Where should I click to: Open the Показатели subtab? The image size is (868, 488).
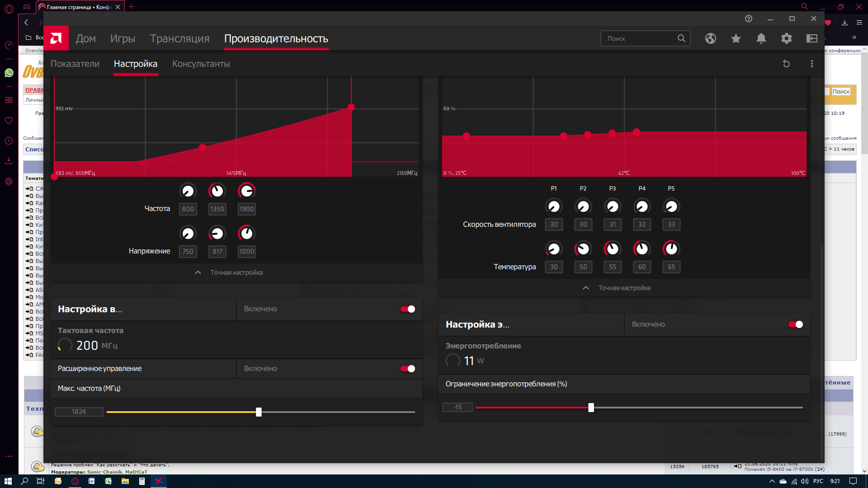click(x=75, y=64)
